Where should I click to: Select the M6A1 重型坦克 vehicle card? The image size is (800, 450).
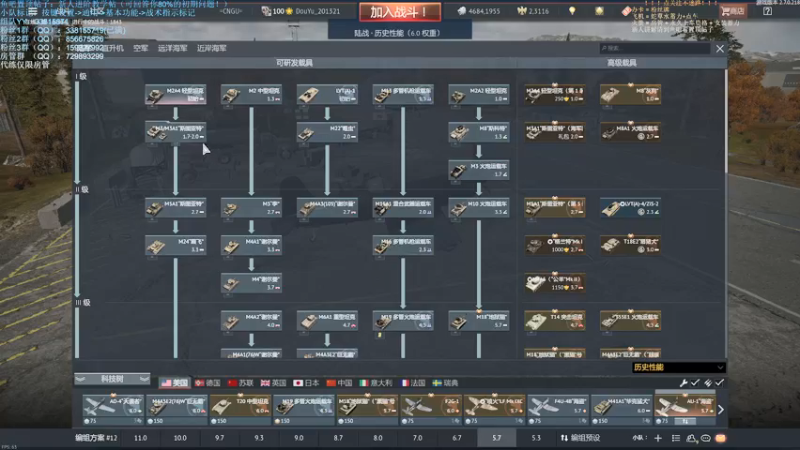coord(327,321)
